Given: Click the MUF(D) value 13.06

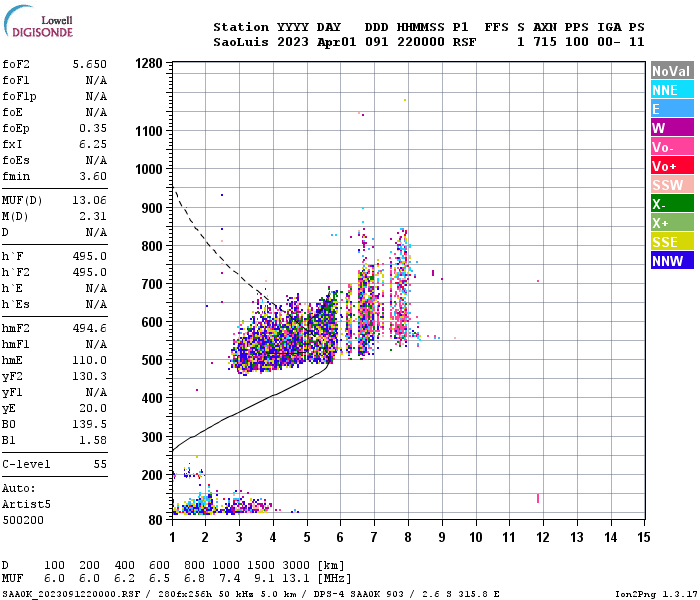Looking at the screenshot, I should tap(90, 200).
